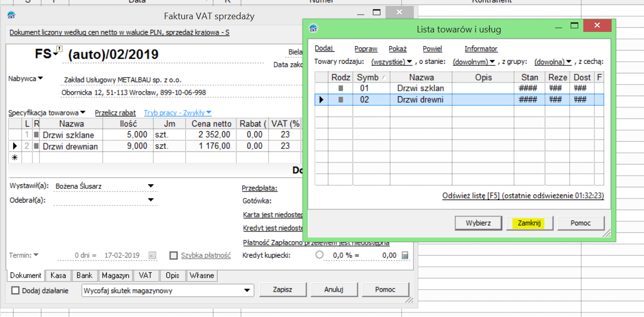Switch to the Dokument tab
The image size is (644, 317).
(26, 275)
